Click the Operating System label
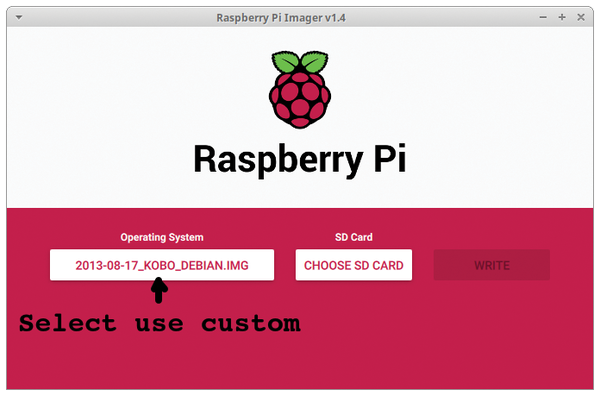Screen dimensions: 600x396 tap(162, 238)
